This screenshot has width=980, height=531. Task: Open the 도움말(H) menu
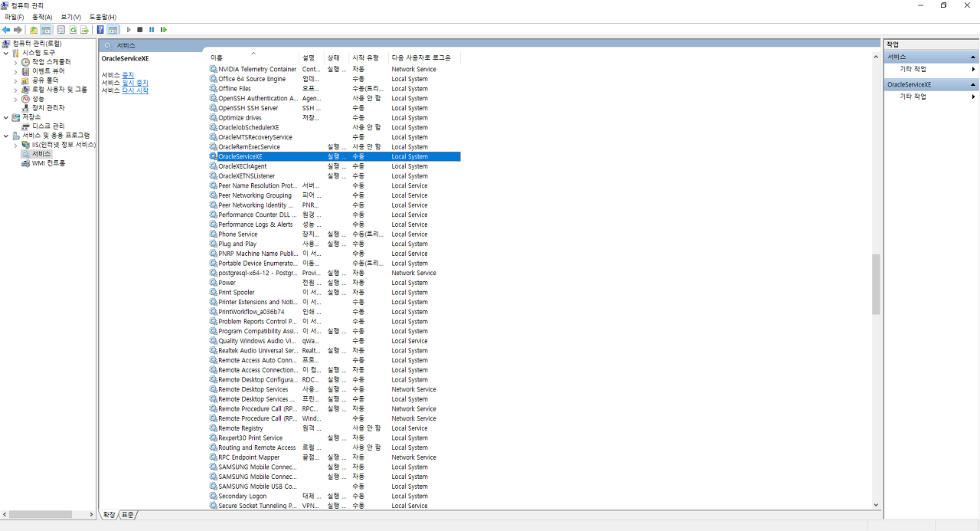coord(103,17)
